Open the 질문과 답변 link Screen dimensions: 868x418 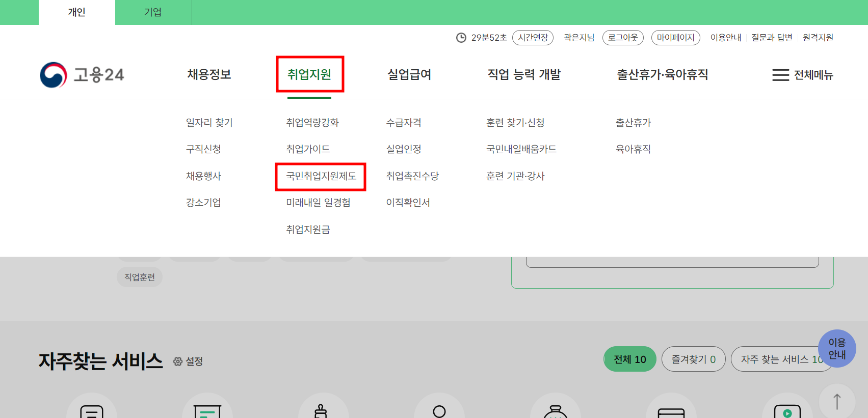(772, 38)
